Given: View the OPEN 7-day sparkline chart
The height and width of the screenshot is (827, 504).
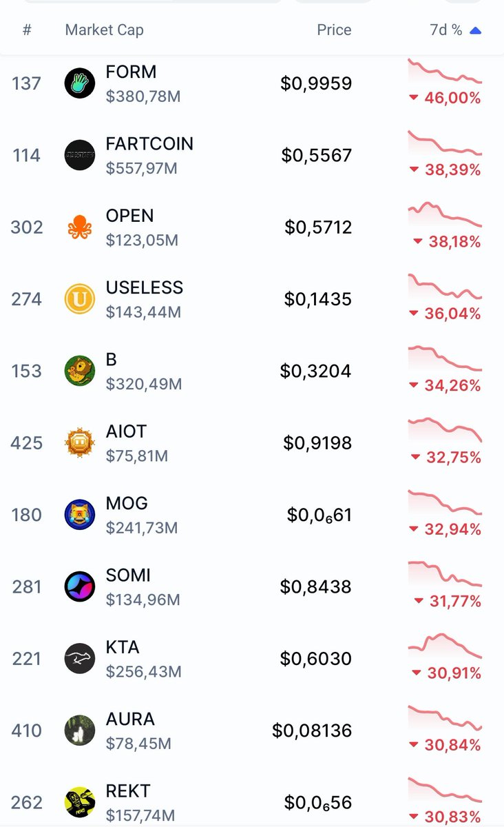Looking at the screenshot, I should click(x=445, y=214).
